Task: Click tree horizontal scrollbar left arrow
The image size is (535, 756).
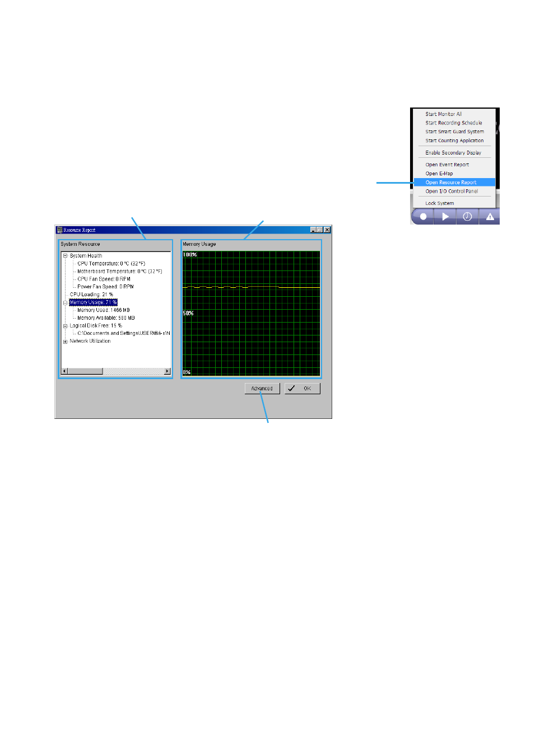Action: [64, 371]
